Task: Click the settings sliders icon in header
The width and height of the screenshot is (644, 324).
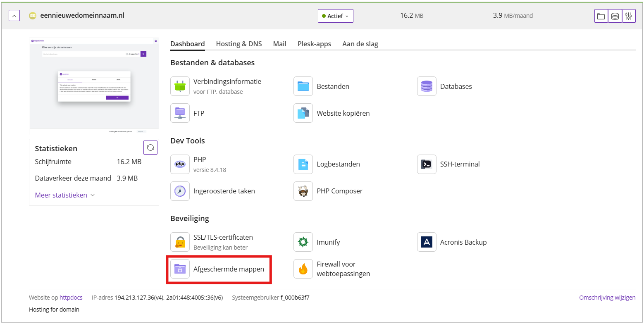Action: [x=629, y=16]
